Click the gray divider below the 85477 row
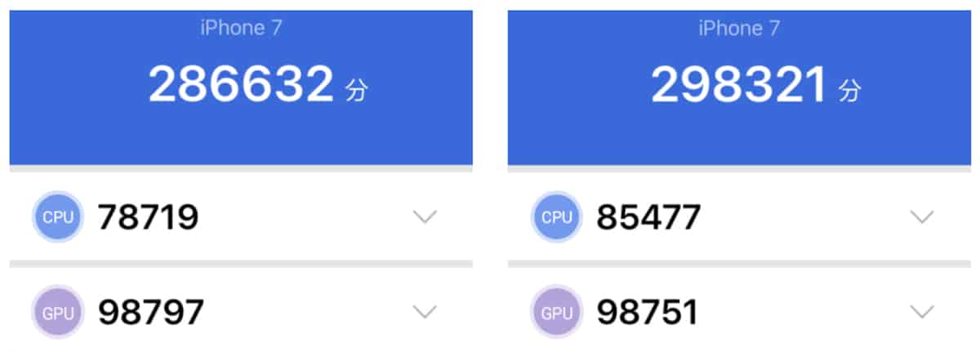 [739, 264]
